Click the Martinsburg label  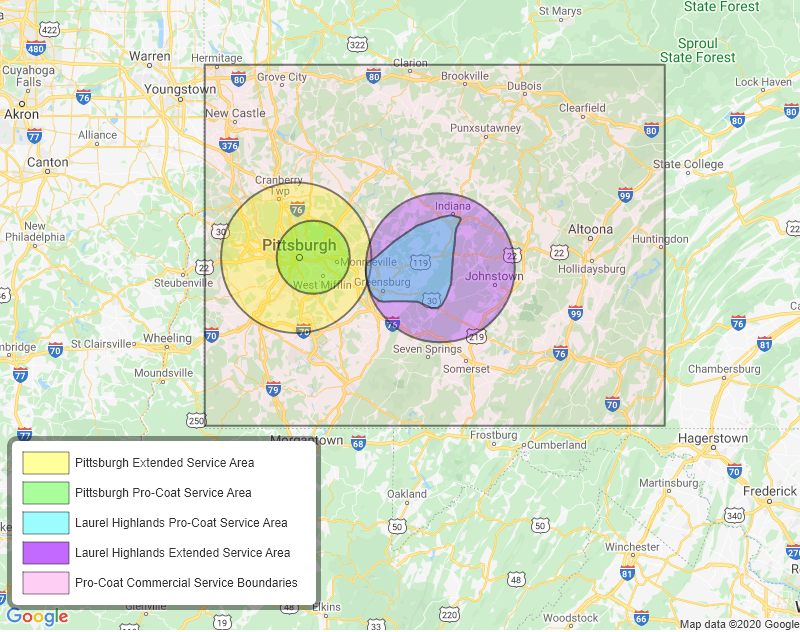[x=668, y=483]
